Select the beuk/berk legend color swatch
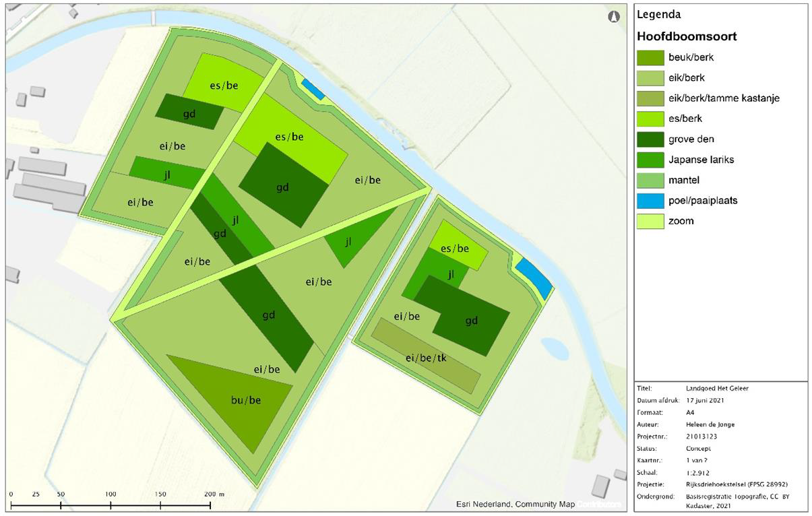The image size is (812, 516). pos(650,58)
